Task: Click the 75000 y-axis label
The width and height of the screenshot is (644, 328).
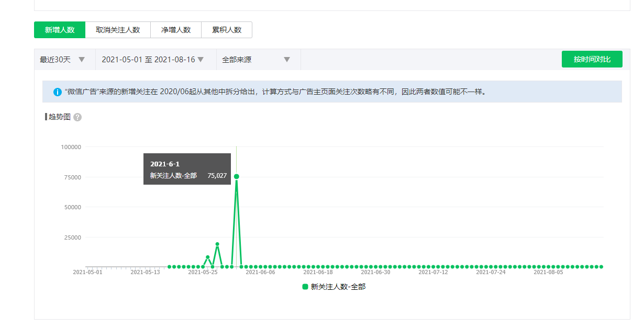Action: coord(71,177)
